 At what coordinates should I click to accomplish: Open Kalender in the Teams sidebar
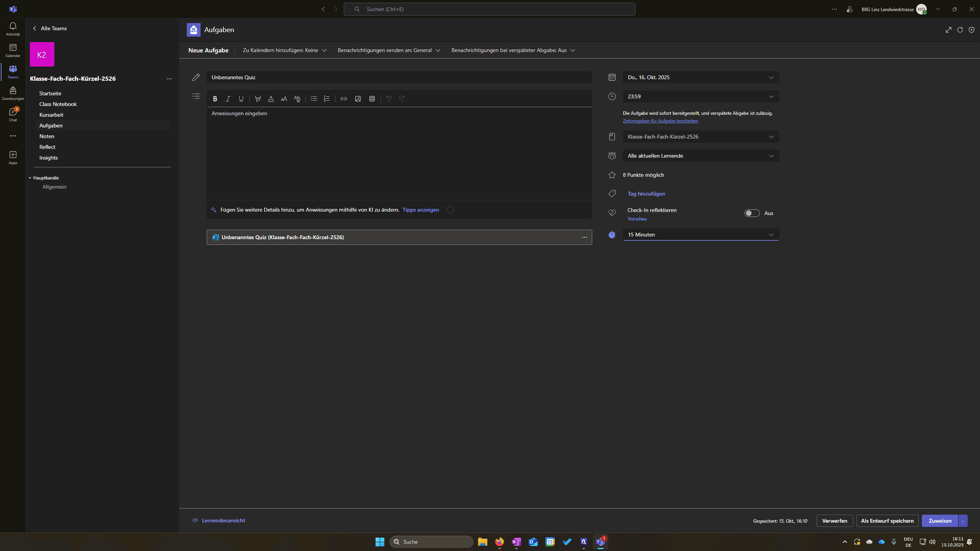[13, 51]
